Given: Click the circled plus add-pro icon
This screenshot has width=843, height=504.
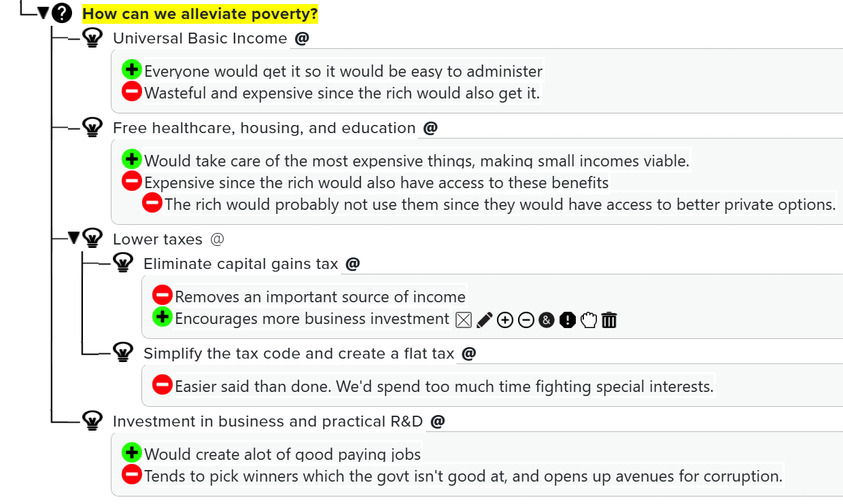Looking at the screenshot, I should (x=504, y=320).
